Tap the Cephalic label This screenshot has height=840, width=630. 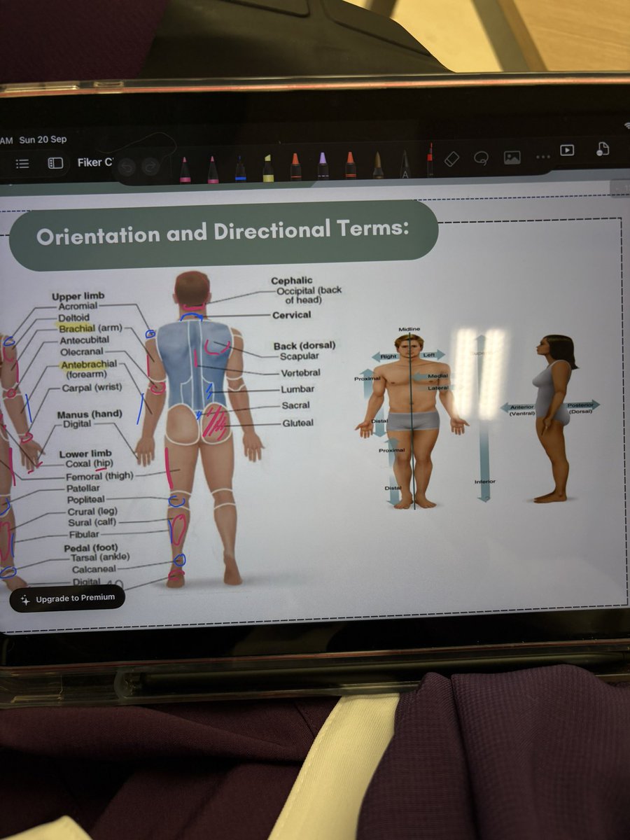coord(292,281)
